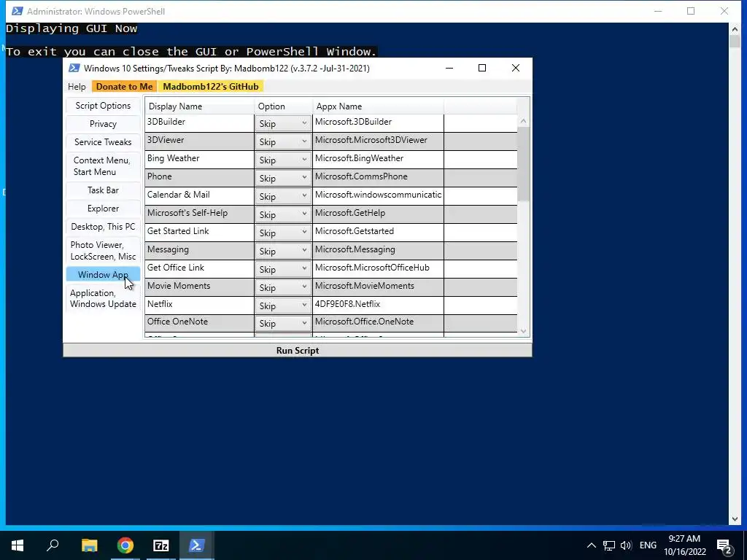The image size is (747, 560).
Task: Maximize the tweaks script window
Action: click(x=482, y=68)
